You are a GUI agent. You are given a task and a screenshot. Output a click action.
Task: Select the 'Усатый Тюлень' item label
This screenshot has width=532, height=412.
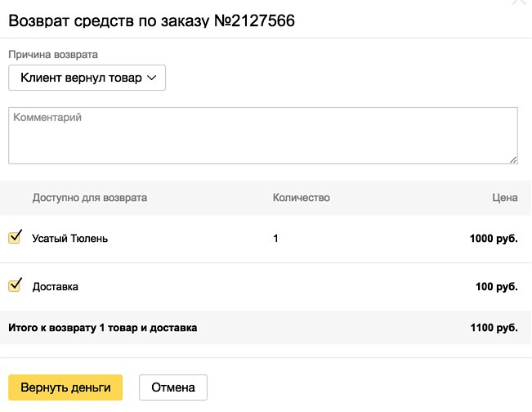tap(70, 239)
